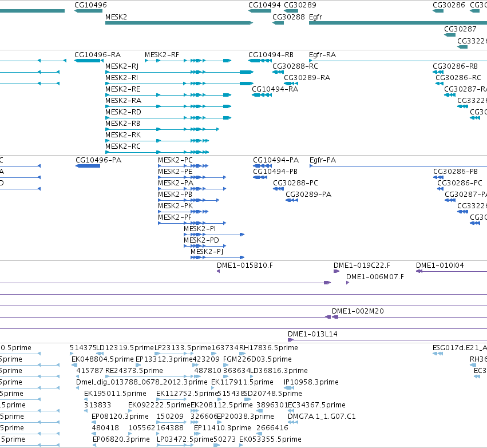The image size is (487, 448).
Task: Click transcript MESK2-RA label
Action: (123, 101)
